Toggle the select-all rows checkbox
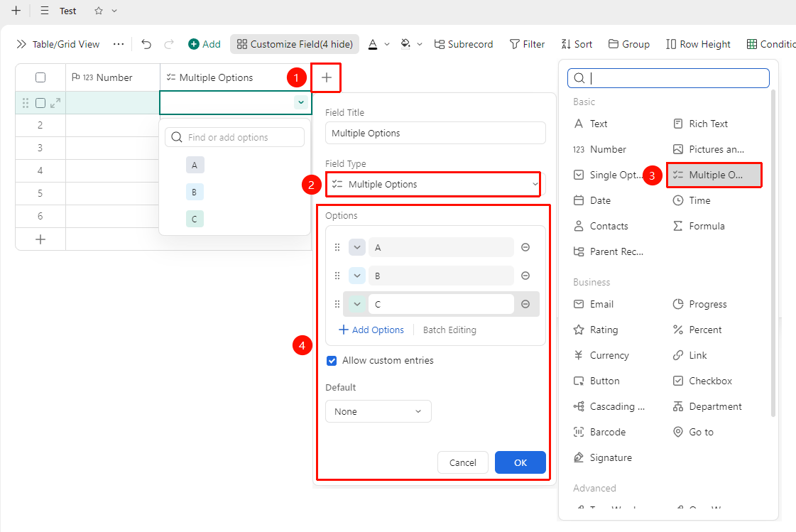The image size is (796, 532). click(x=40, y=77)
